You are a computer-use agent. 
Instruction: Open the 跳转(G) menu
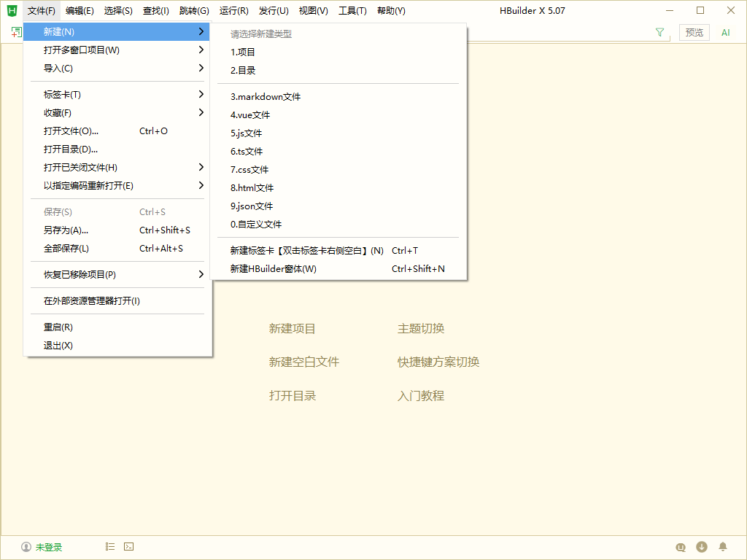point(194,10)
